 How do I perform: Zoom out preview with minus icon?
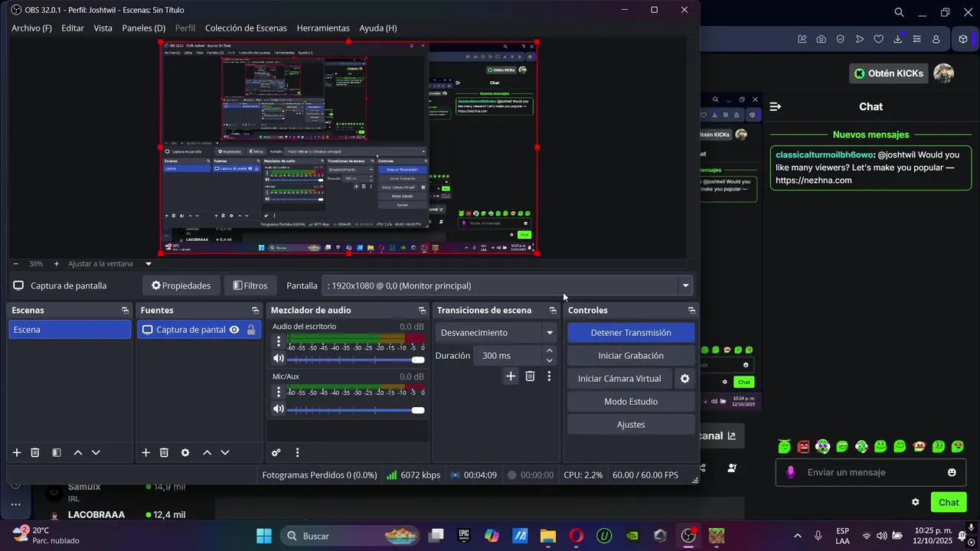(15, 263)
